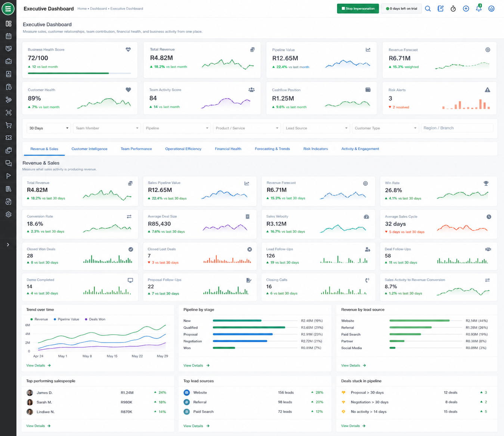Select the Revenue & Sales tab
This screenshot has width=504, height=436.
pos(44,149)
